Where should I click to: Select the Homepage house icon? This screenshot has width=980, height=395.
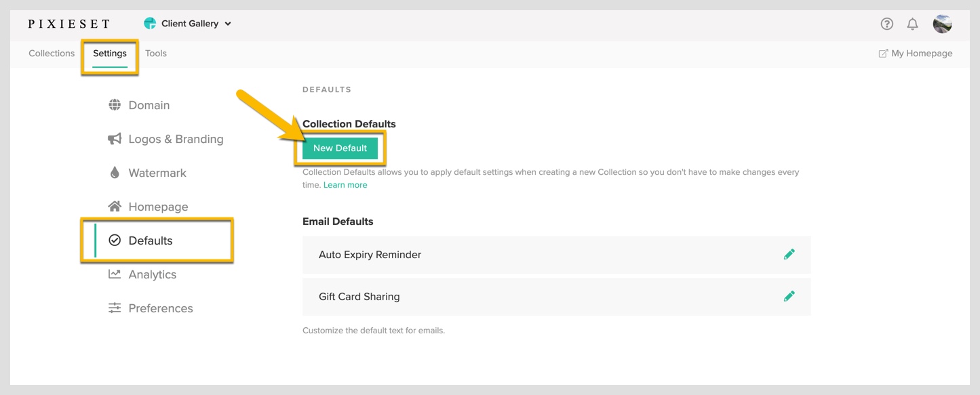pos(115,206)
